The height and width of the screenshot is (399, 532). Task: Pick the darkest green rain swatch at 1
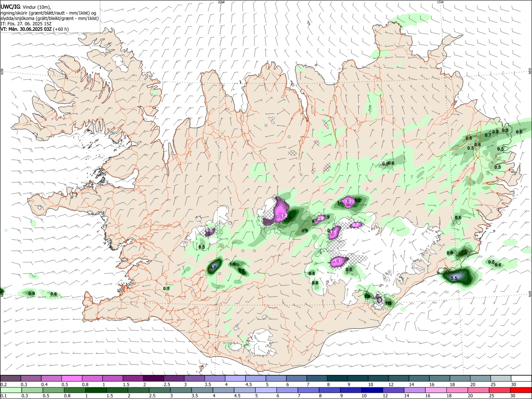96,390
